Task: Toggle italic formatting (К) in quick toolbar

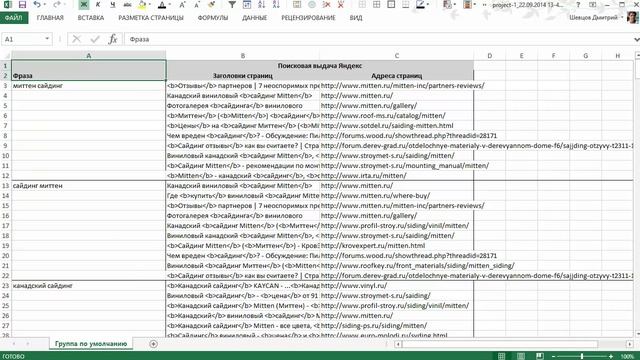Action: (x=98, y=4)
